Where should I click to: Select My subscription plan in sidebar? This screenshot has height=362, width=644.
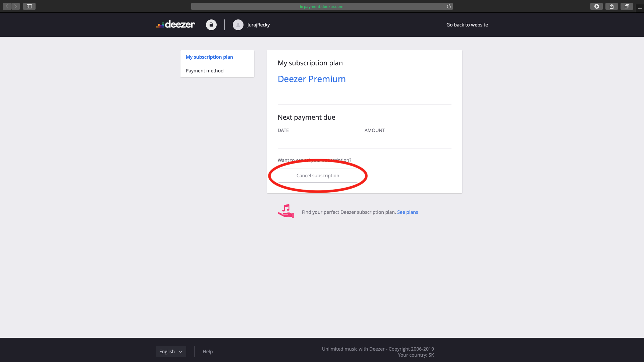217,57
